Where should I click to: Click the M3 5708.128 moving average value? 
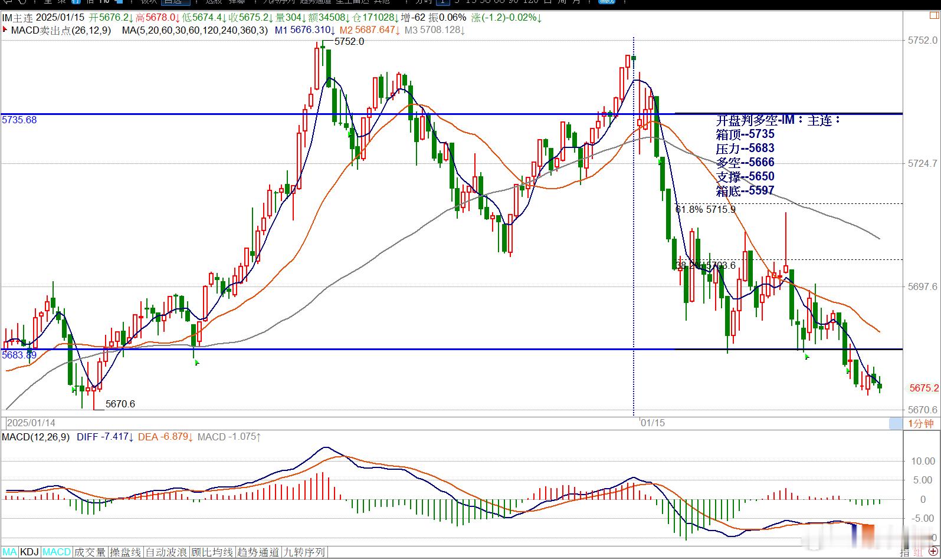(x=435, y=29)
